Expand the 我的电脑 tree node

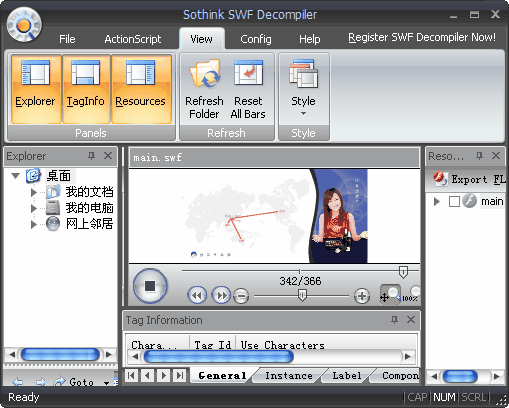tap(33, 208)
